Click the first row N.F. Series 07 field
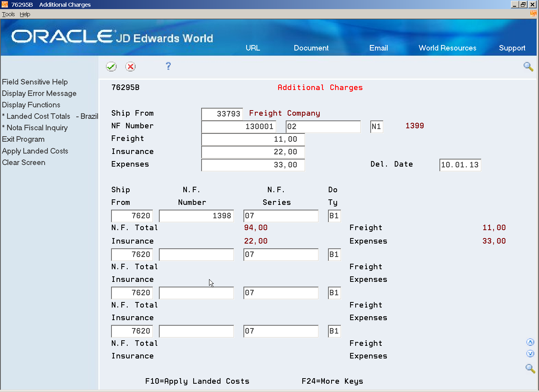This screenshot has width=539, height=392. [281, 216]
